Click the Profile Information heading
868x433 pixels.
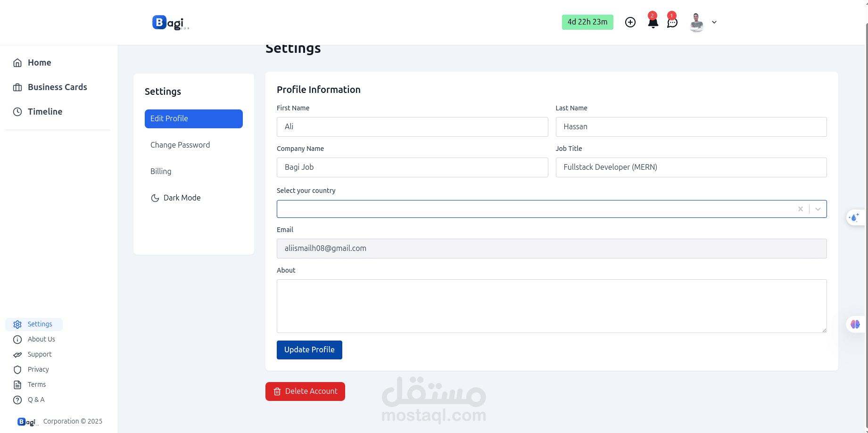[319, 90]
